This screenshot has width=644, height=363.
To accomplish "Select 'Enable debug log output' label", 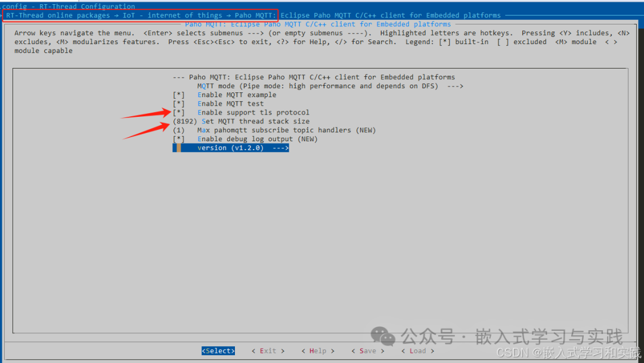I will coord(258,139).
